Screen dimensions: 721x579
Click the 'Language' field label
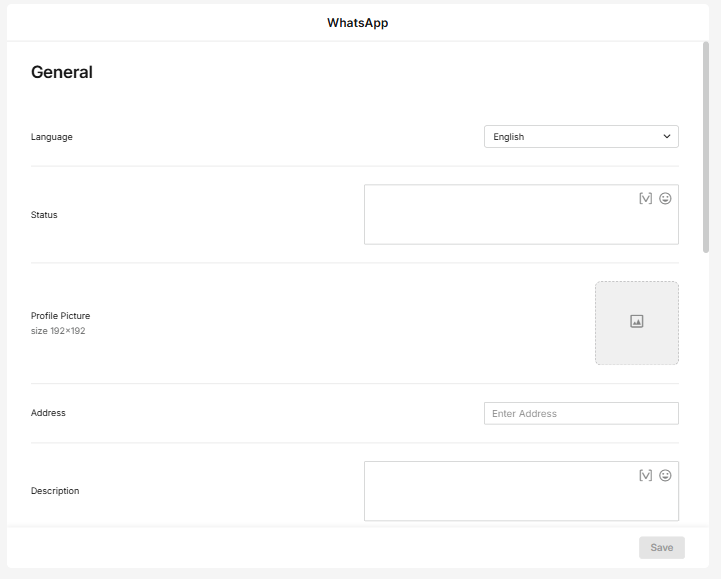[52, 137]
